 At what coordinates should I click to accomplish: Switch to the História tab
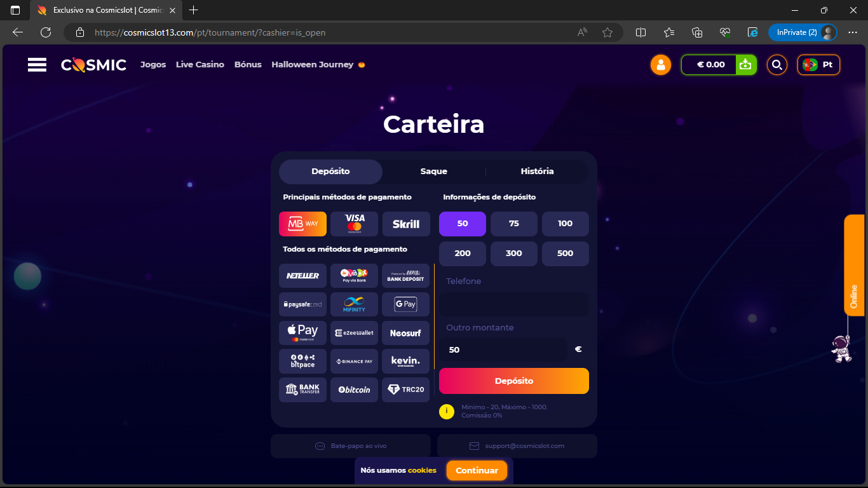click(537, 172)
